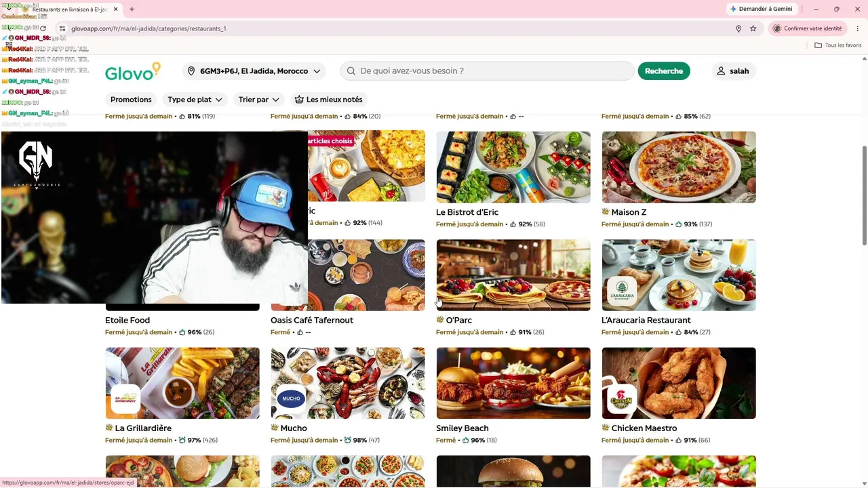Click the thumbs-up icon under Chicken Maestro
Screen dimensions: 868x488
click(678, 441)
